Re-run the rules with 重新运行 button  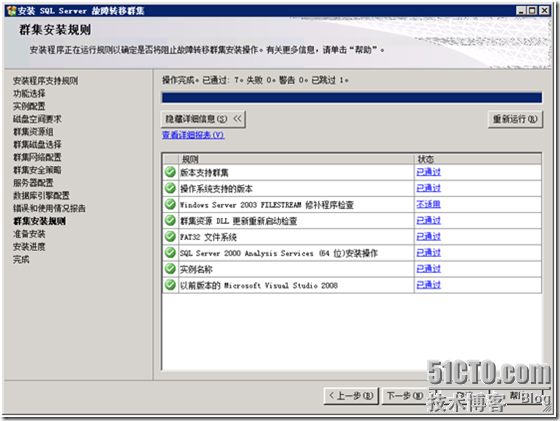point(515,119)
